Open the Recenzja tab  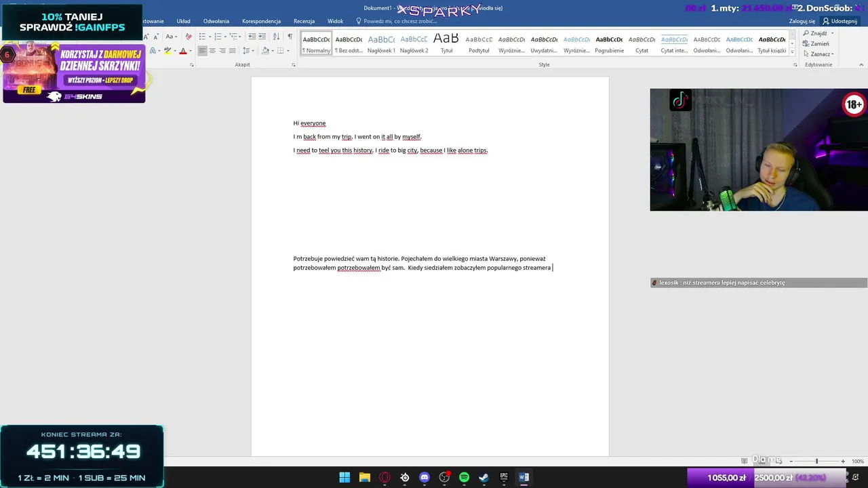tap(304, 21)
